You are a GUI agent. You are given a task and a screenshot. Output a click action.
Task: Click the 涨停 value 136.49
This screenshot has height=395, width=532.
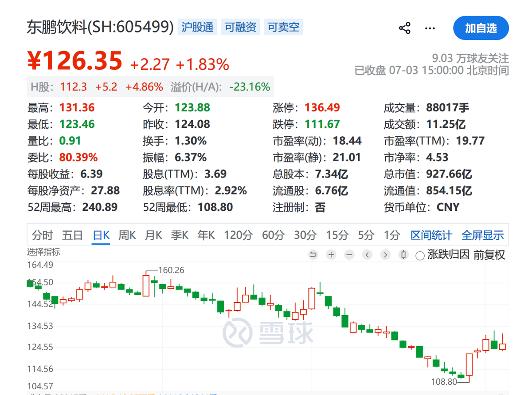[x=322, y=107]
